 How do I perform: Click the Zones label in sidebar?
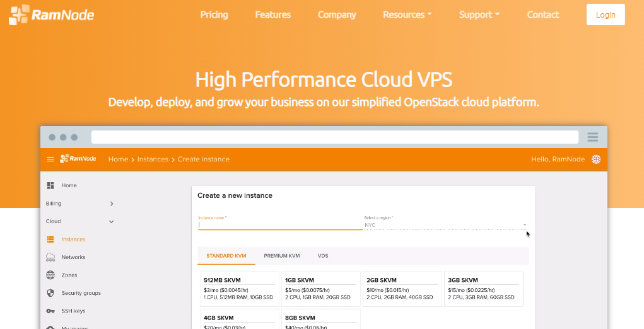(x=69, y=275)
